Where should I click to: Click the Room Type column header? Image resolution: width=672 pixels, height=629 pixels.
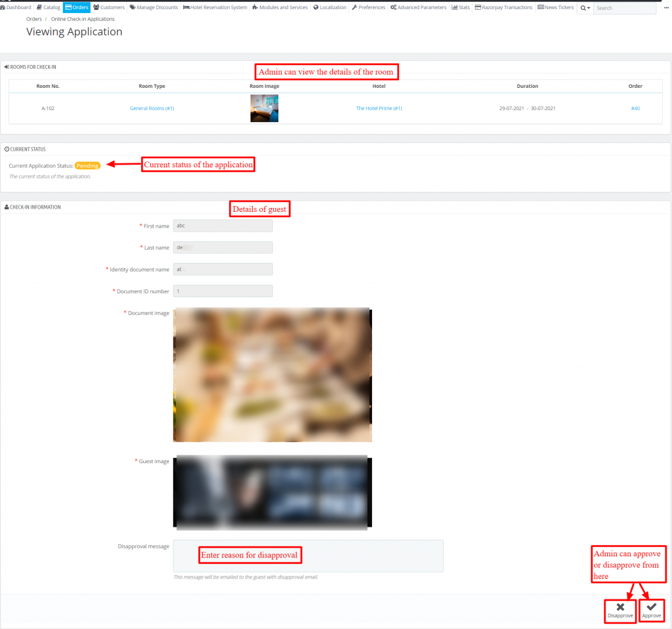click(152, 86)
